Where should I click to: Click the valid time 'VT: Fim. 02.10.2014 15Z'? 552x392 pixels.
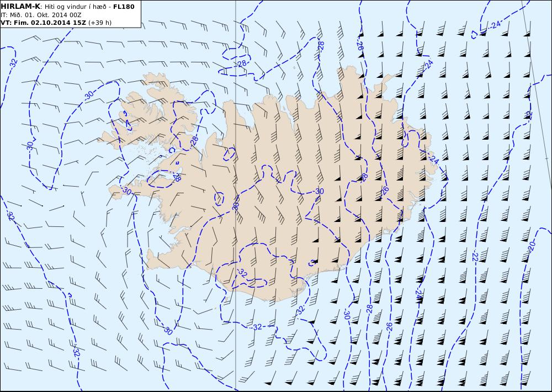[44, 23]
